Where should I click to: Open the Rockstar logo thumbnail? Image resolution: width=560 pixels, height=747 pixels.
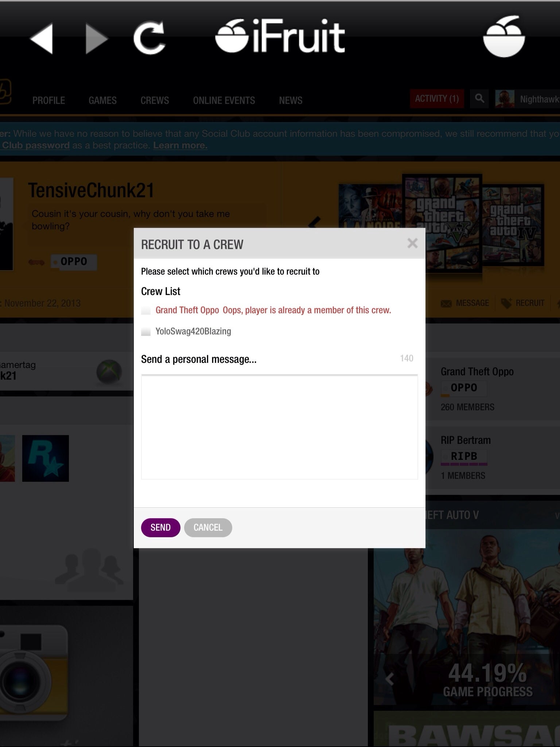click(46, 458)
